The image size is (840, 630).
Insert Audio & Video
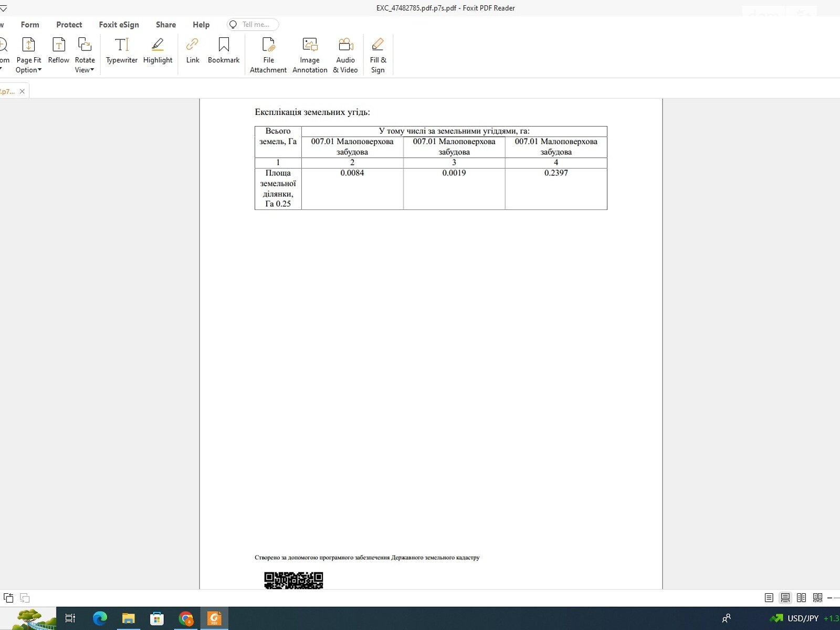tap(345, 55)
